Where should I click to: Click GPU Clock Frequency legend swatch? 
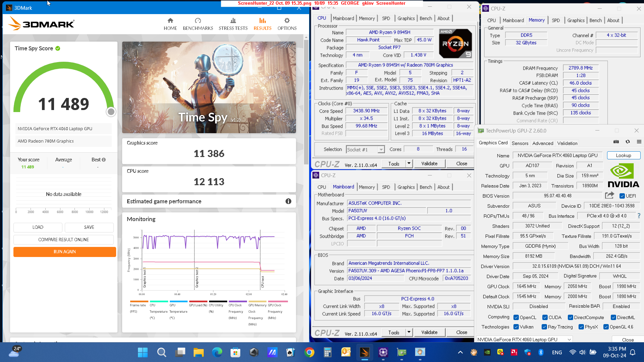277,302
